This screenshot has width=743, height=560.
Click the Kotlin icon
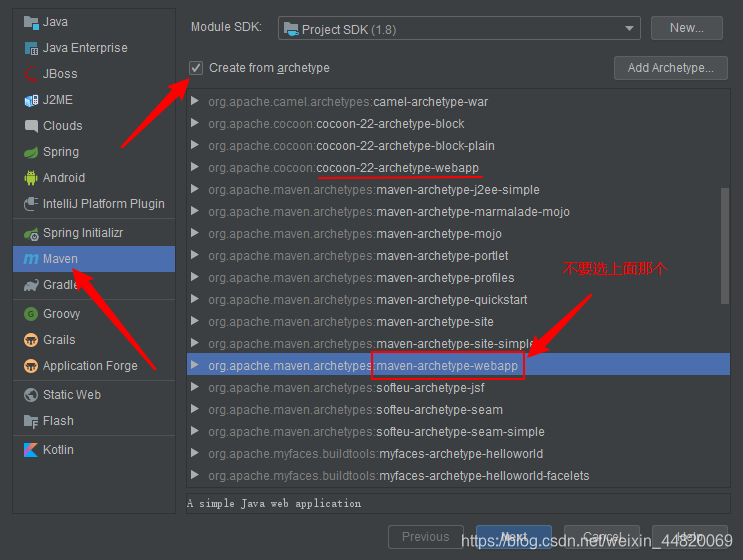[x=31, y=450]
